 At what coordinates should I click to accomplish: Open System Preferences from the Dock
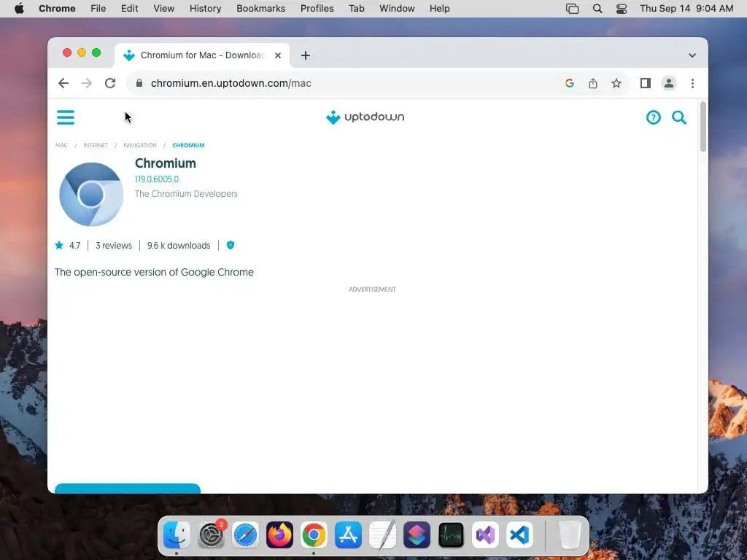tap(211, 534)
